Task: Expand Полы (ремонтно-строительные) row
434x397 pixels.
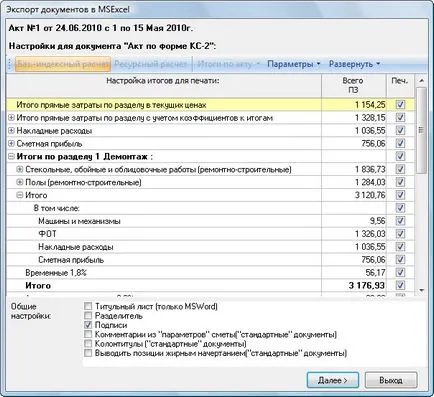Action: 20,182
